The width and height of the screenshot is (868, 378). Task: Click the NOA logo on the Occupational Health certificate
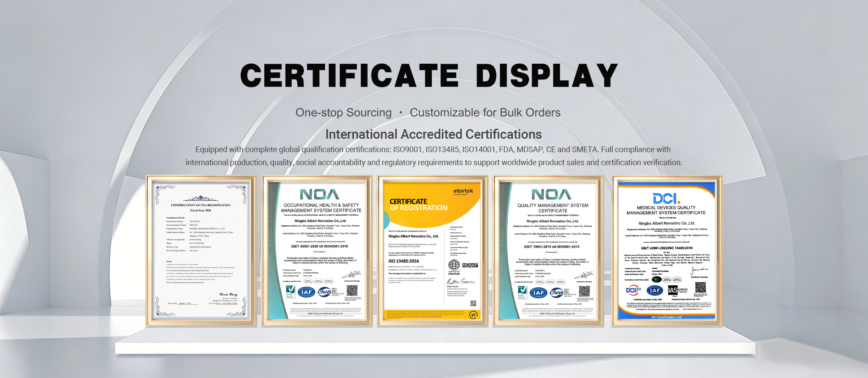[319, 194]
